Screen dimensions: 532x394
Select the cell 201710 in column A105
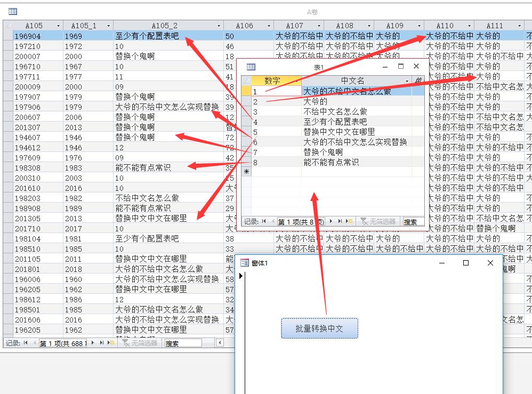(38, 228)
